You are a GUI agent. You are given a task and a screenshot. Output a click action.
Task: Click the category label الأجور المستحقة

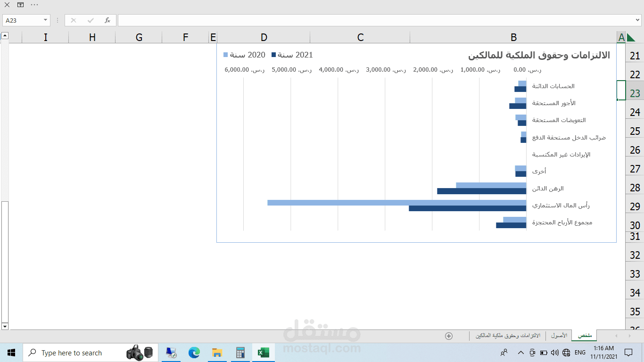554,103
